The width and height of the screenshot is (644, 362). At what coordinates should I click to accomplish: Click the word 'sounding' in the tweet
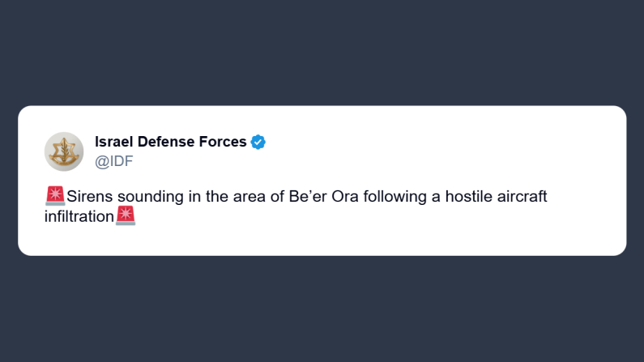coord(151,197)
